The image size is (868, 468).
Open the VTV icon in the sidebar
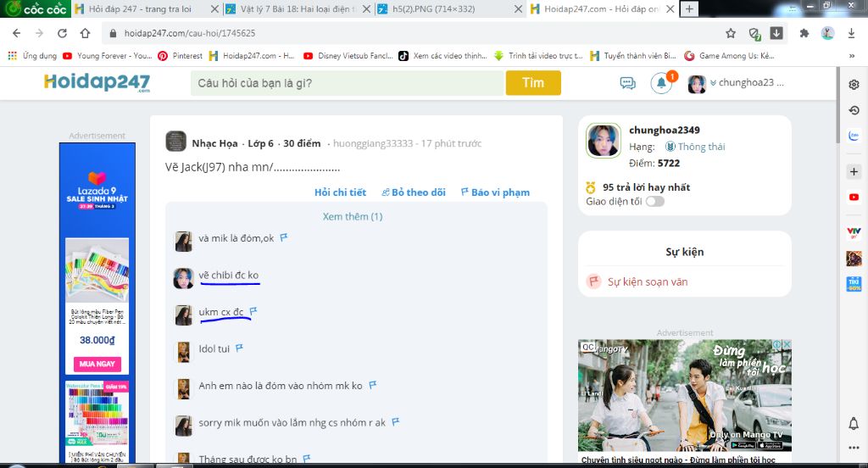coord(854,232)
